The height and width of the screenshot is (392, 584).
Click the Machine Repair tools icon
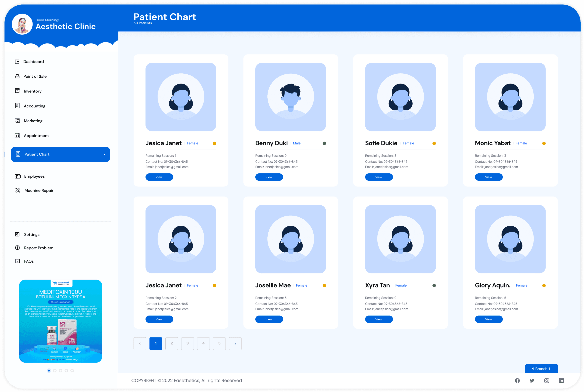tap(18, 190)
